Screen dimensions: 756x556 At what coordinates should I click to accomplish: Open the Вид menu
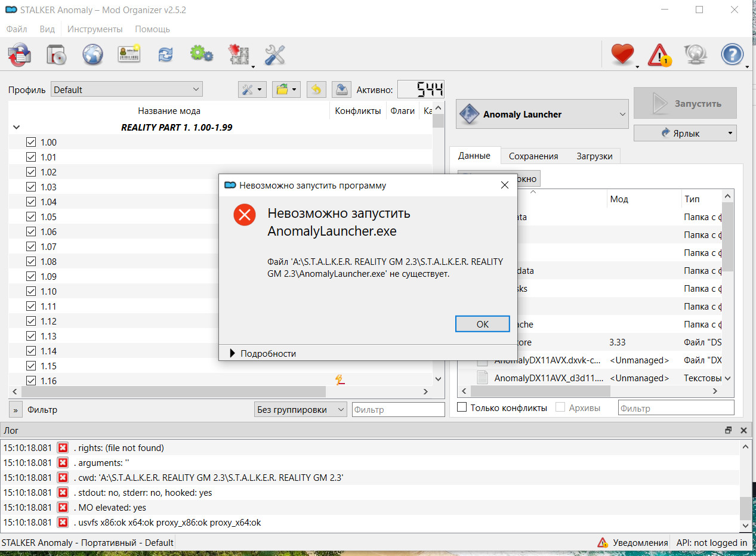47,29
